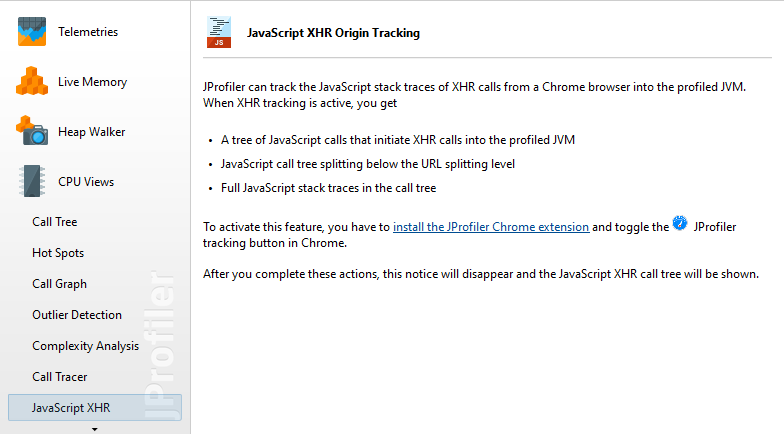
Task: Select the CPU Views section label
Action: [x=86, y=182]
